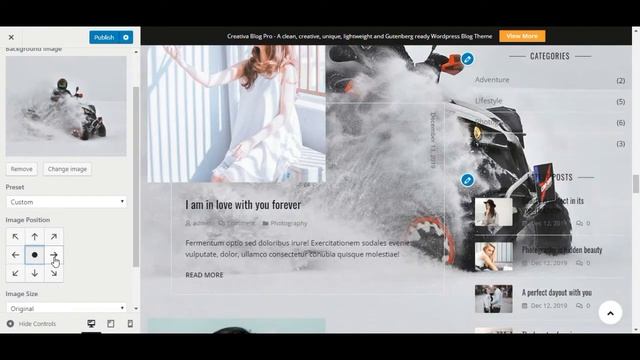640x360 pixels.
Task: Open Photography is hidden beauty post link
Action: 562,250
